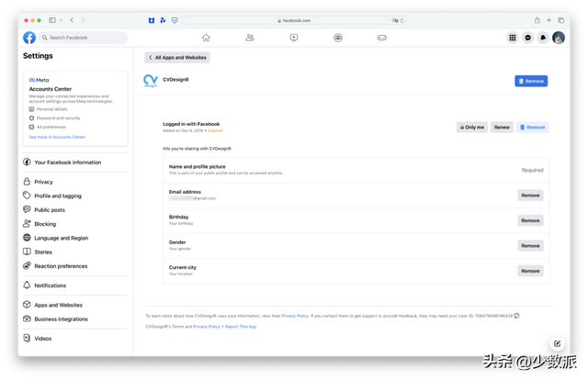588x380 pixels.
Task: Open the Groups icon in top navigation
Action: [338, 38]
